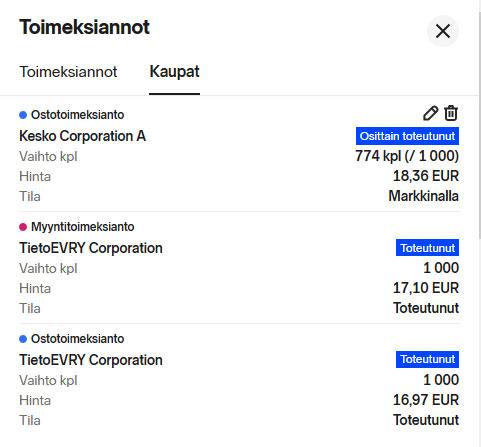Click the Toteutunut badge on TietoEVRY buy order
The width and height of the screenshot is (481, 447).
tap(427, 359)
